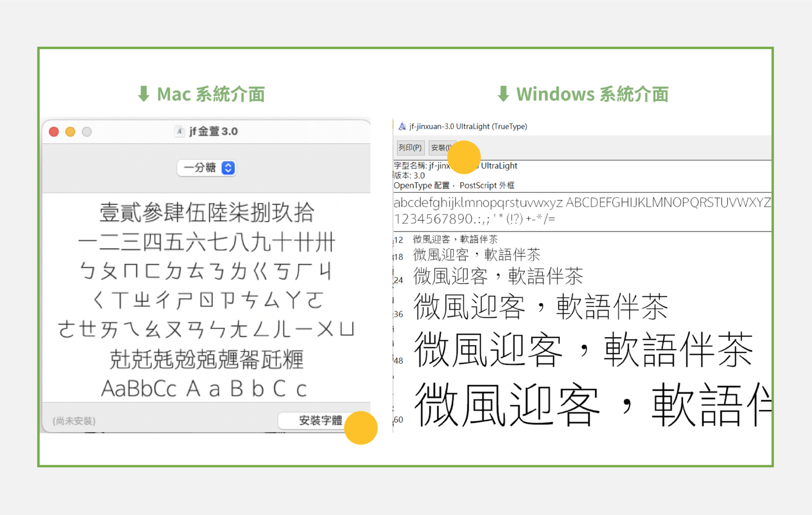Click the blue up-down chevron on weight selector
Image resolution: width=812 pixels, height=515 pixels.
coord(227,168)
